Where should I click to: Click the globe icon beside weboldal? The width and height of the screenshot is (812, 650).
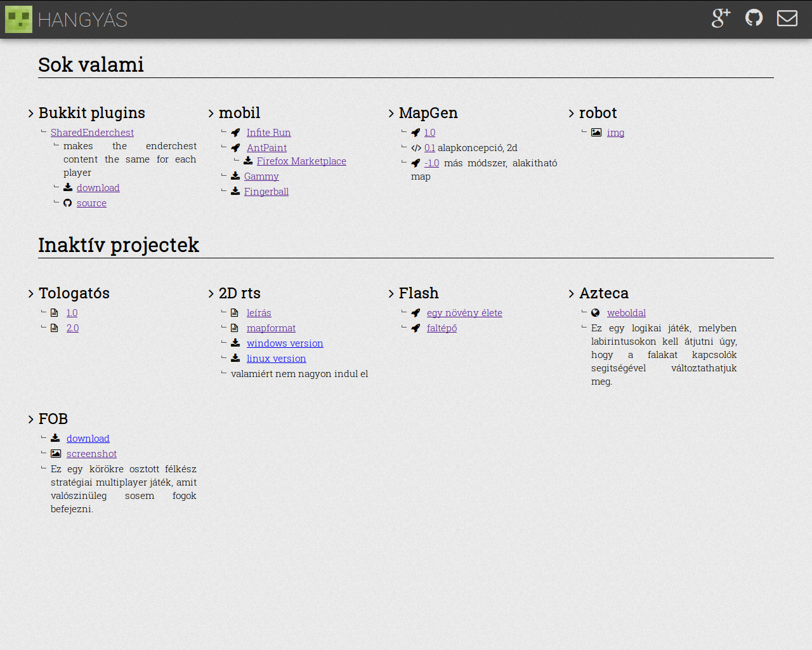coord(596,313)
